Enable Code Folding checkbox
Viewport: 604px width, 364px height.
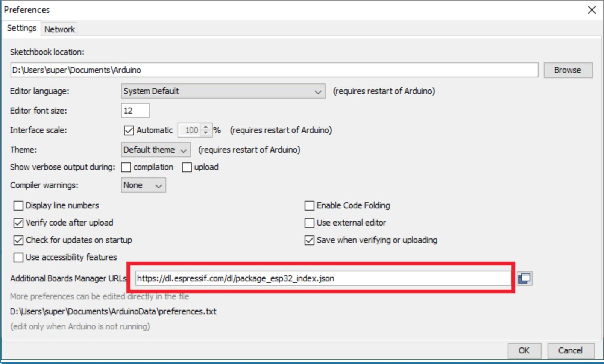[x=310, y=206]
